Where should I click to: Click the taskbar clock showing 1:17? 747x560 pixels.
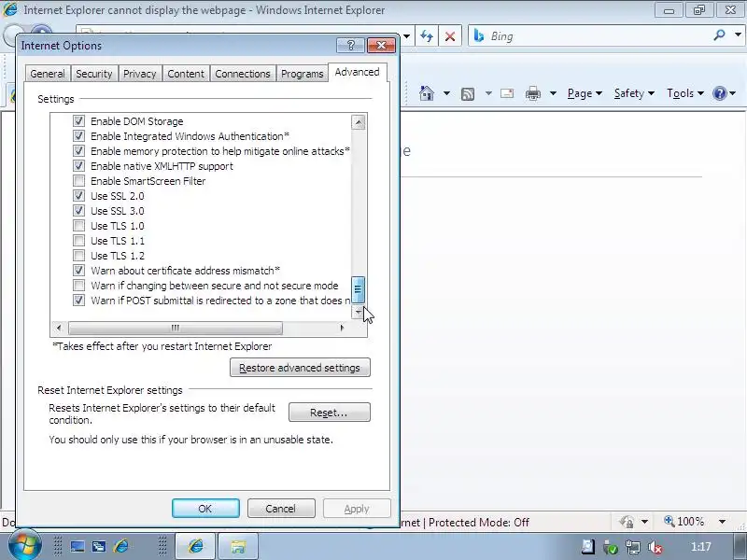(x=700, y=547)
